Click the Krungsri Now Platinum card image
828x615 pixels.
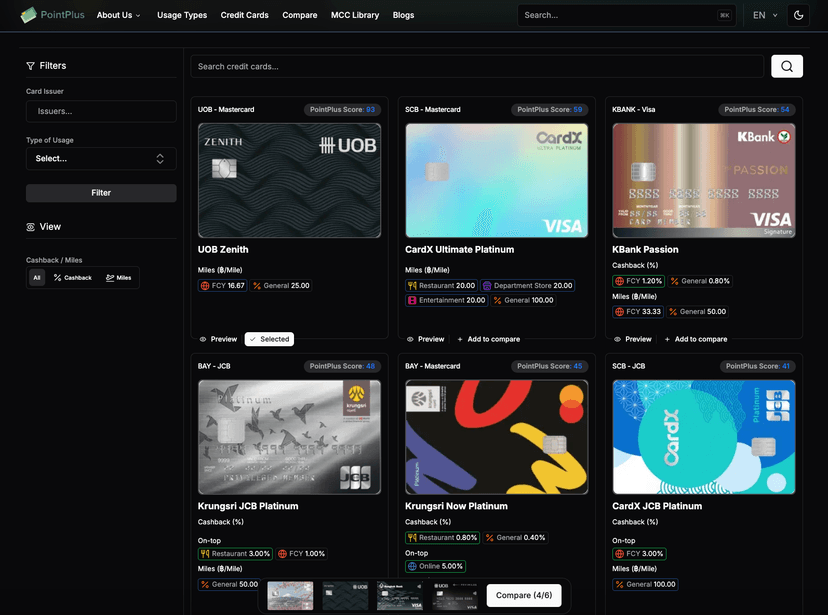pyautogui.click(x=496, y=437)
